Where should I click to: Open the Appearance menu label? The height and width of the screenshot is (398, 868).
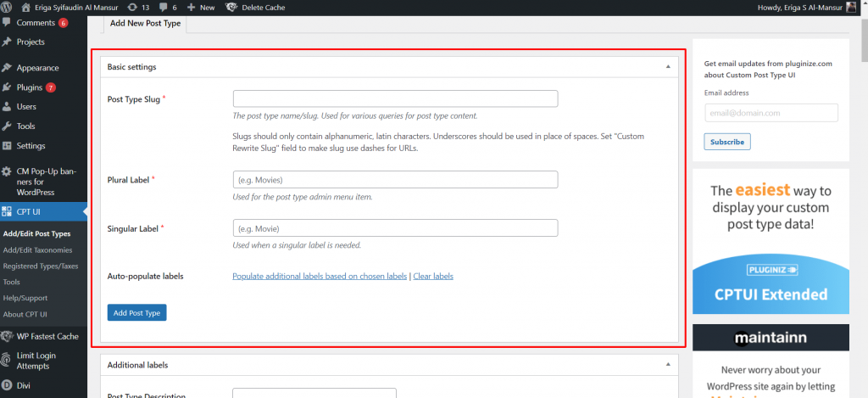[x=37, y=68]
